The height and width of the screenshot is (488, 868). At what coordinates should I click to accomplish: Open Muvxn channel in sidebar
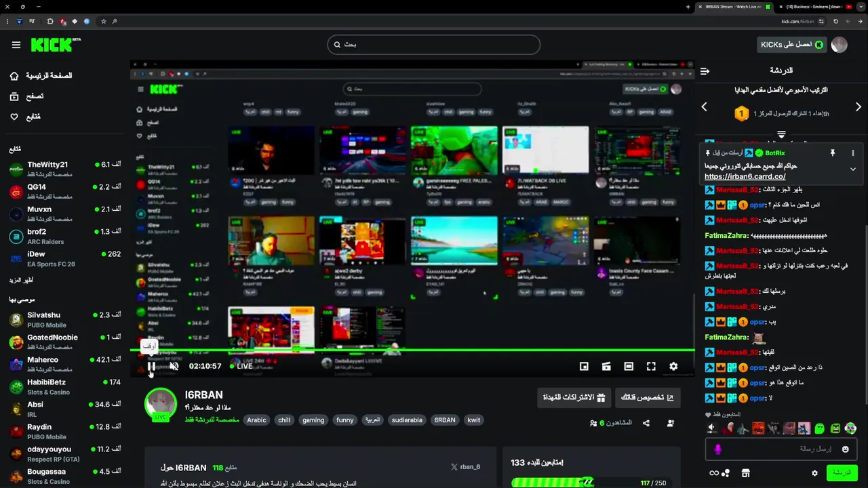(x=65, y=213)
